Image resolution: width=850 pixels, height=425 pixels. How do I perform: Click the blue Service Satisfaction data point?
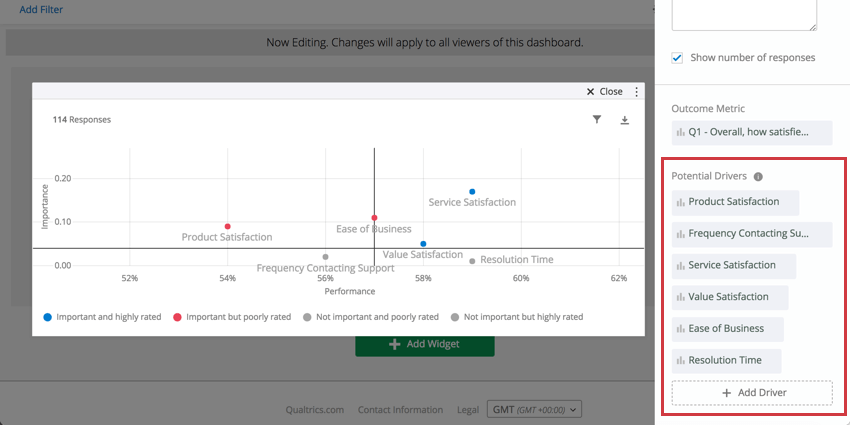(472, 191)
